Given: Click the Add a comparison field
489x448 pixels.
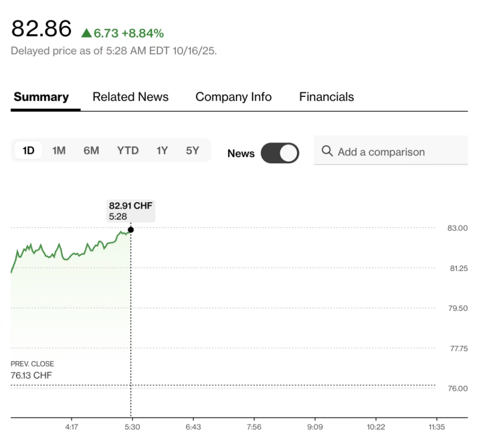Looking at the screenshot, I should pyautogui.click(x=392, y=152).
